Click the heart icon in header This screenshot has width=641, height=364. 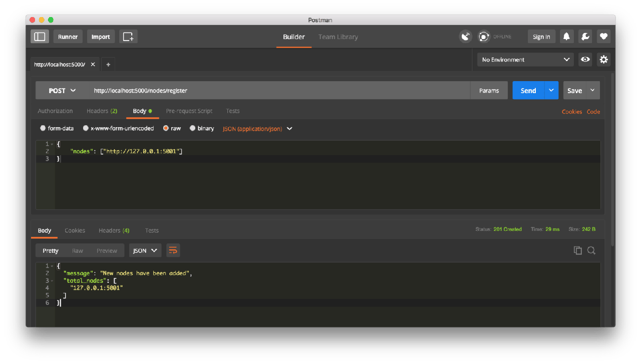pos(603,37)
